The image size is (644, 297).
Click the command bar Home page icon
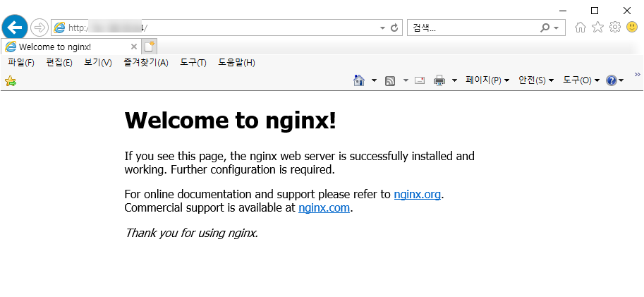tap(359, 80)
